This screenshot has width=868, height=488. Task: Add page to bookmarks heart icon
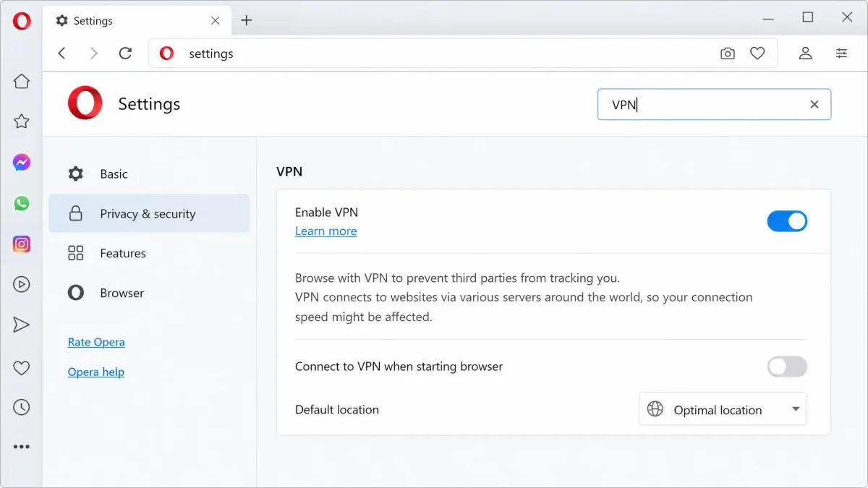click(x=757, y=53)
